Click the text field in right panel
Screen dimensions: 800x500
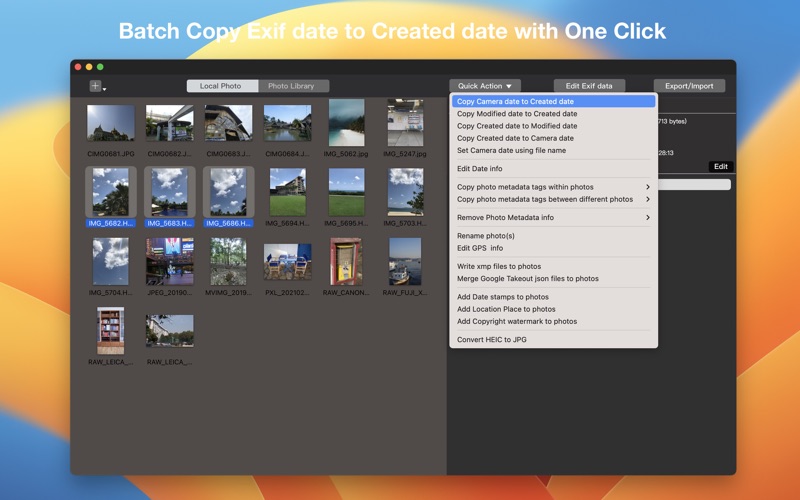pos(694,185)
